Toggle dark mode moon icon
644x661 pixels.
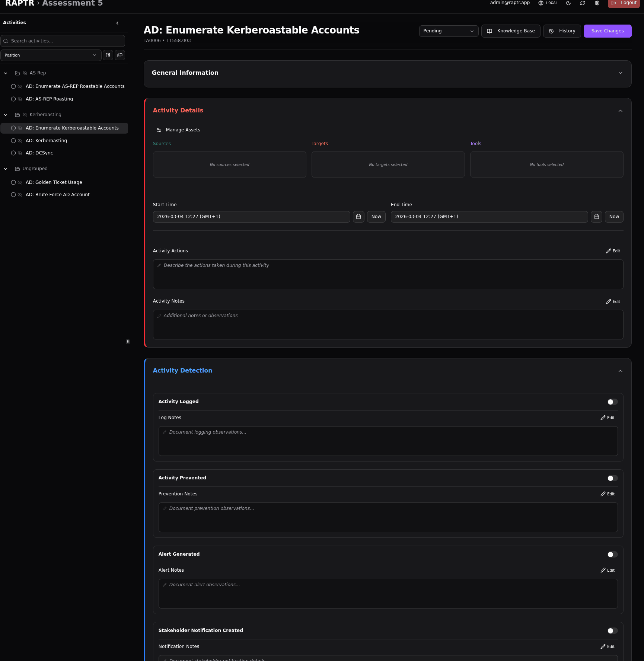point(568,3)
